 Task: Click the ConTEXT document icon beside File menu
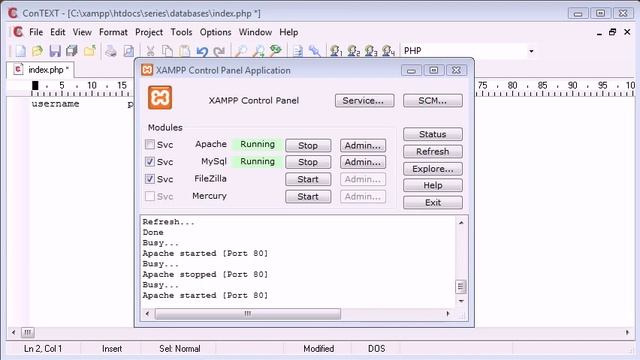click(18, 32)
